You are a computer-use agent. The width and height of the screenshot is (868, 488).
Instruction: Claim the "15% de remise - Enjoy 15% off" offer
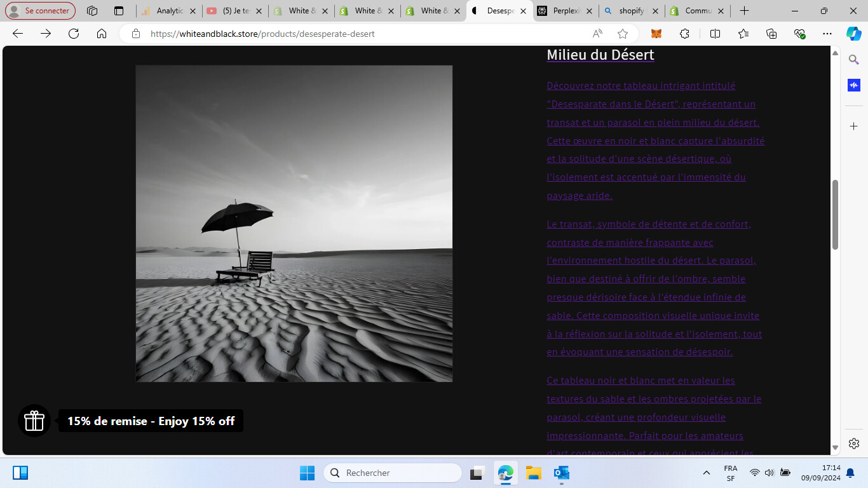click(x=151, y=421)
